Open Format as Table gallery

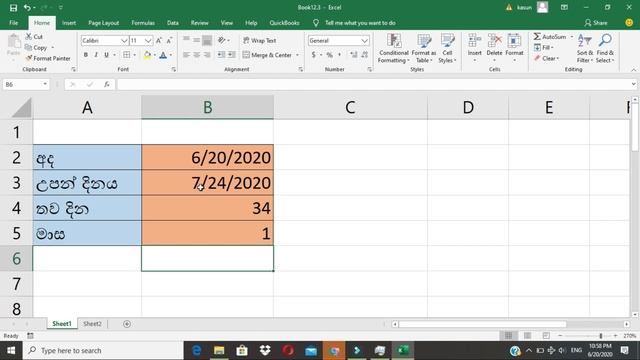pos(424,49)
